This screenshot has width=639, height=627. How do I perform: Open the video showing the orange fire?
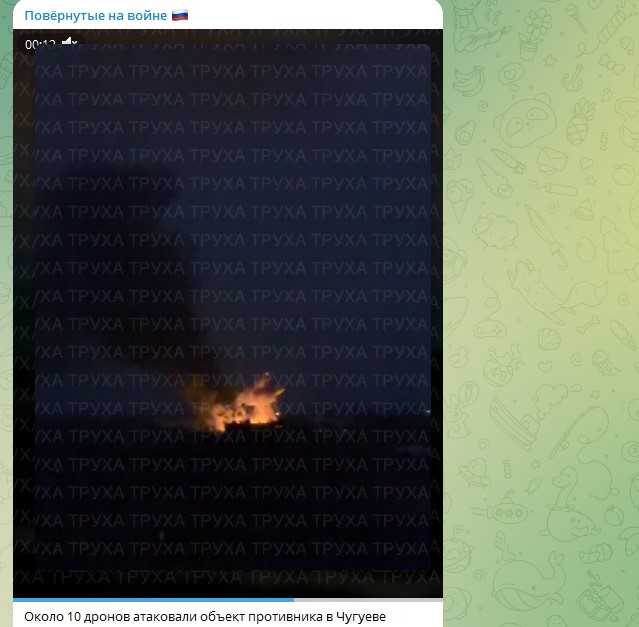pos(238,405)
